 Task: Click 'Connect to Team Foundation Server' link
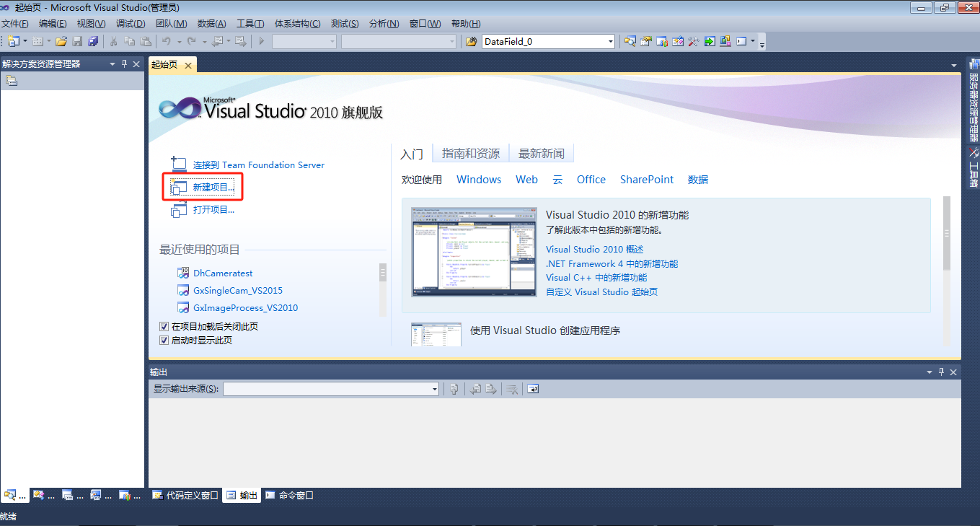pos(259,165)
